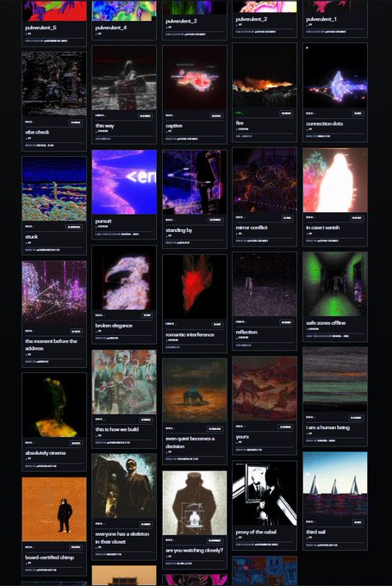Click the vibe check title
The height and width of the screenshot is (586, 392).
click(37, 132)
